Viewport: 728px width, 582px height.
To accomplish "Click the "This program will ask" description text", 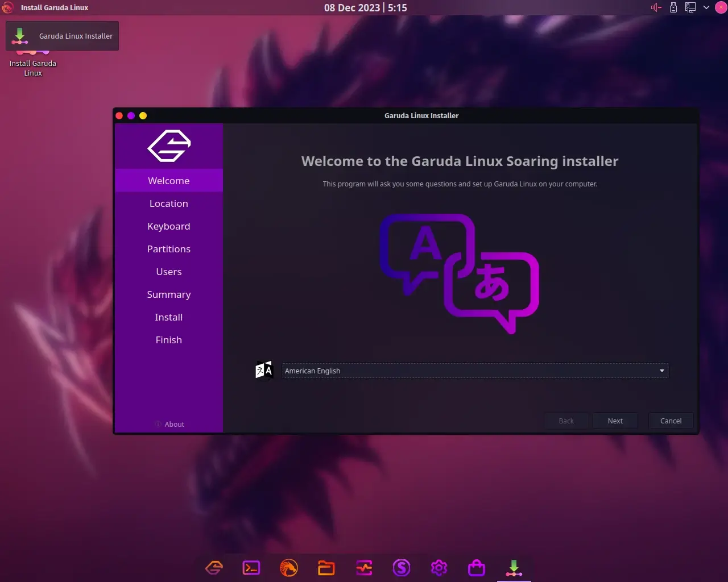I will pos(460,184).
